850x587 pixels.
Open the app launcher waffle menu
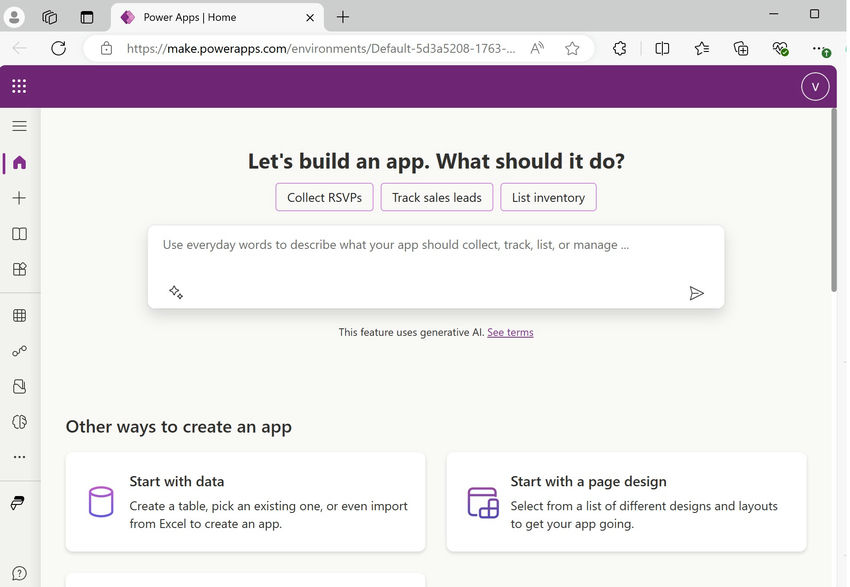tap(19, 86)
